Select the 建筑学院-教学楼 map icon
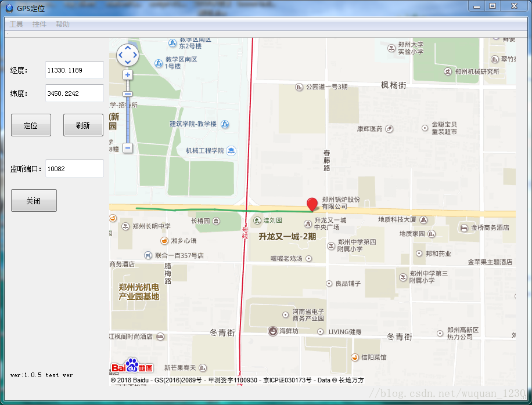 (225, 124)
